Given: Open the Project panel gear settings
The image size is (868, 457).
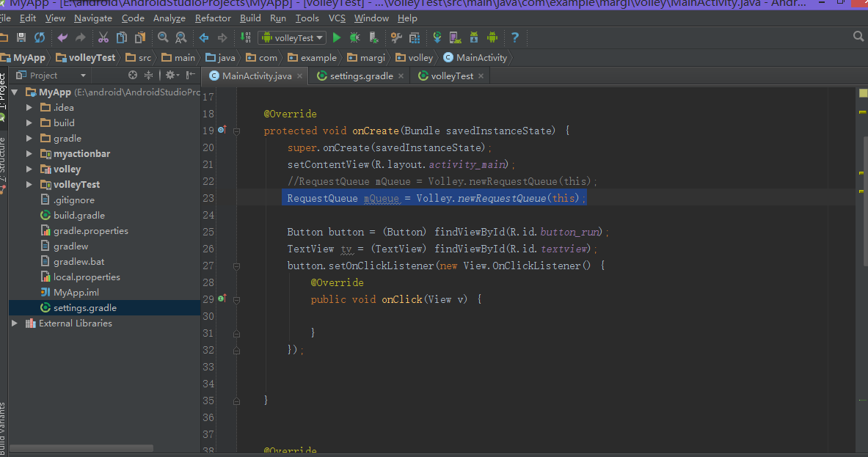Looking at the screenshot, I should (172, 76).
